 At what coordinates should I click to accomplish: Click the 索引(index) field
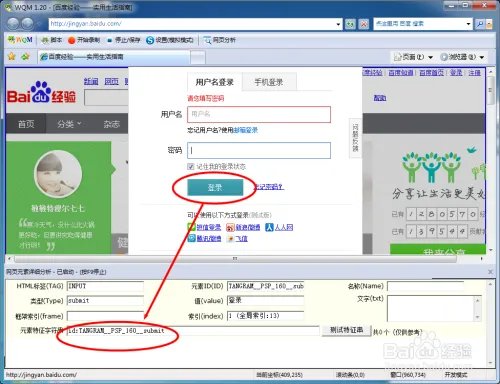click(266, 316)
